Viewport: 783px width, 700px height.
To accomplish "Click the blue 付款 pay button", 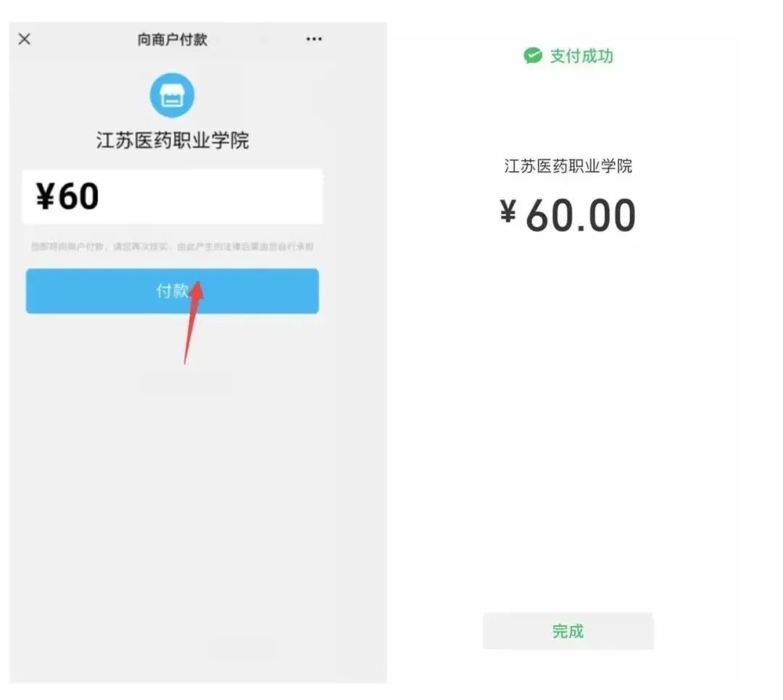I will click(173, 291).
